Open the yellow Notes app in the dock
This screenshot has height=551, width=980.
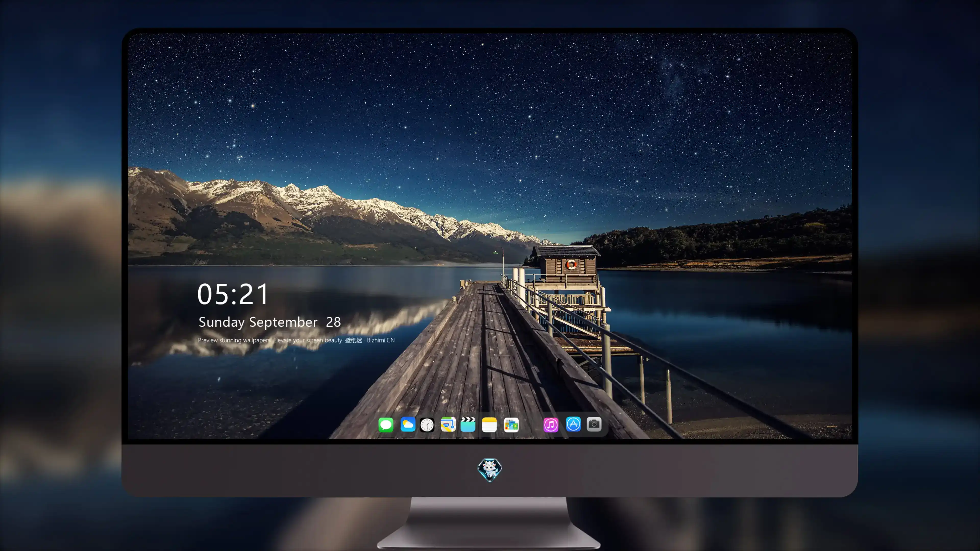tap(489, 425)
